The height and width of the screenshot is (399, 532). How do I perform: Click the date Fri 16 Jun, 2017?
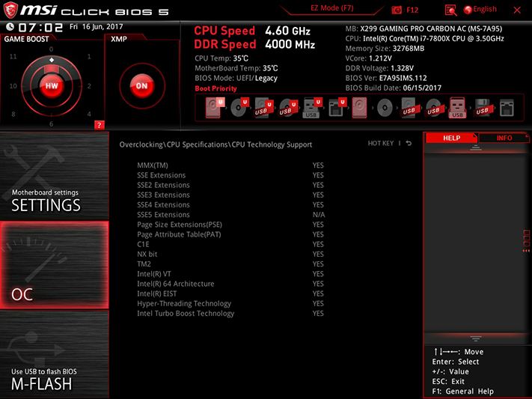tap(97, 26)
